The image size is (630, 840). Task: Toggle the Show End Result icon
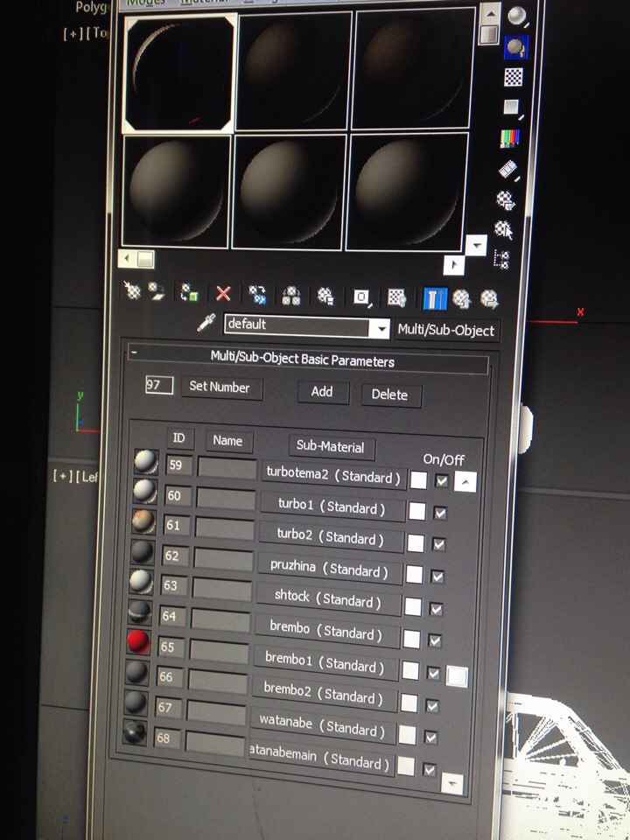tap(435, 298)
